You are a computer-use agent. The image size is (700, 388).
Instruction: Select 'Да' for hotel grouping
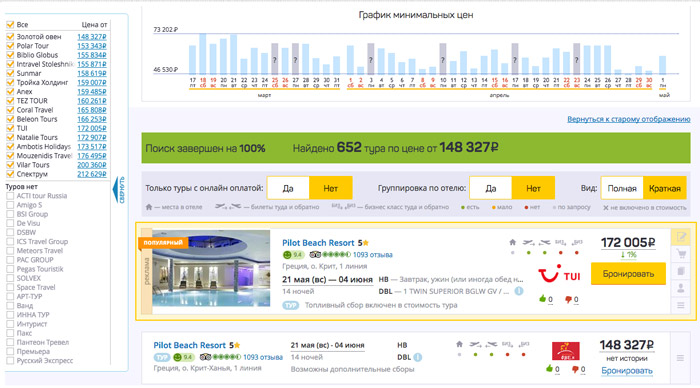click(x=491, y=188)
